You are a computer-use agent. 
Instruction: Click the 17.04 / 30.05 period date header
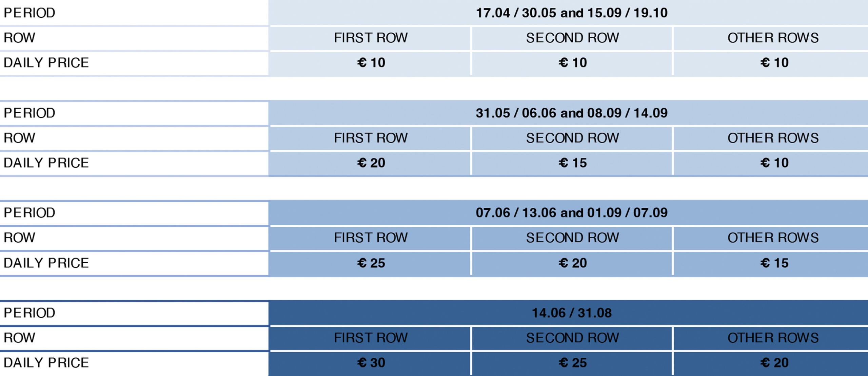click(572, 13)
